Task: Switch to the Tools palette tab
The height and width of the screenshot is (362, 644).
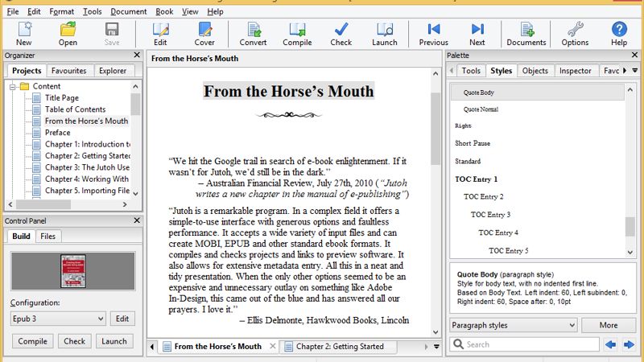Action: (x=471, y=71)
